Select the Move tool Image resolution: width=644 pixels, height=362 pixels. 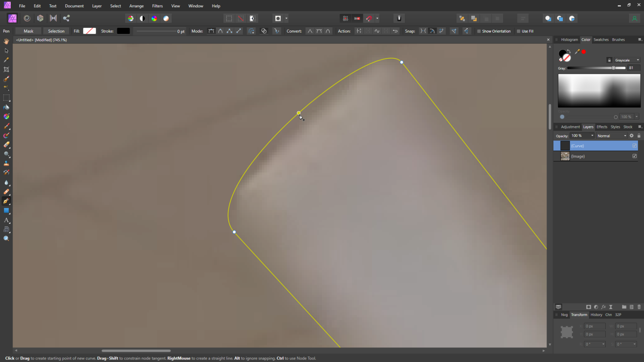[x=6, y=50]
